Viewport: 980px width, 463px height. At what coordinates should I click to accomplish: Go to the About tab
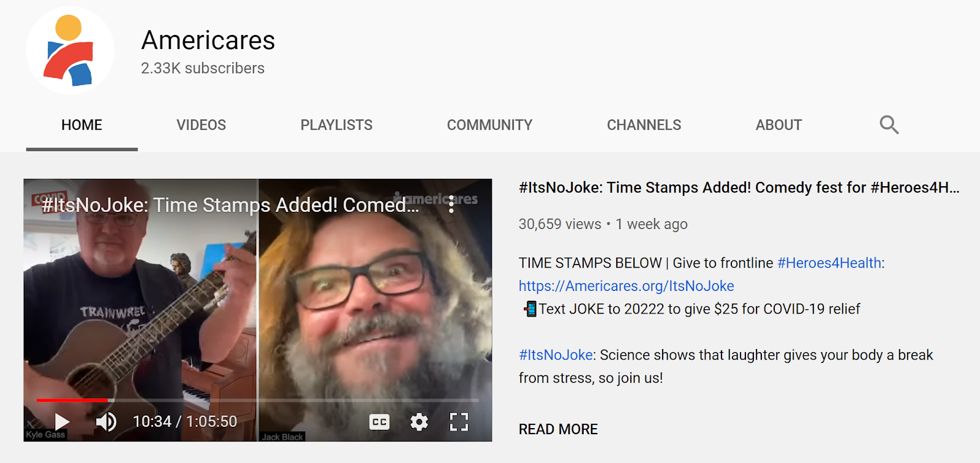tap(778, 125)
